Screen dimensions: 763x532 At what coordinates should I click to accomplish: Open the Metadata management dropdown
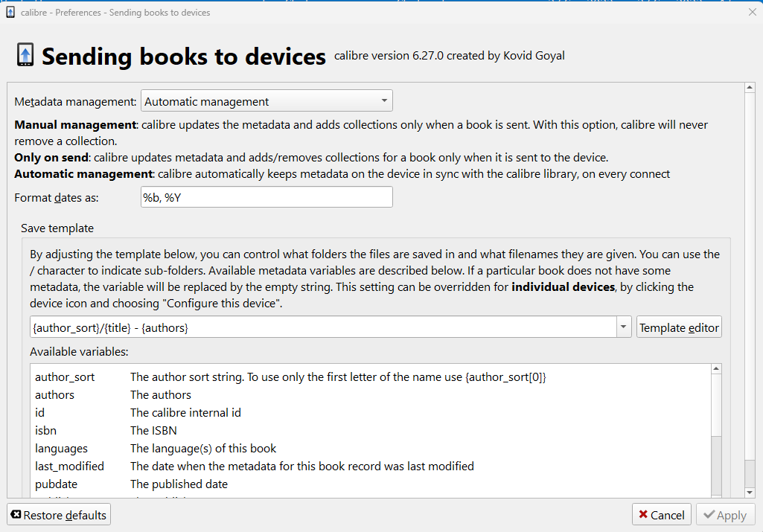pos(266,101)
